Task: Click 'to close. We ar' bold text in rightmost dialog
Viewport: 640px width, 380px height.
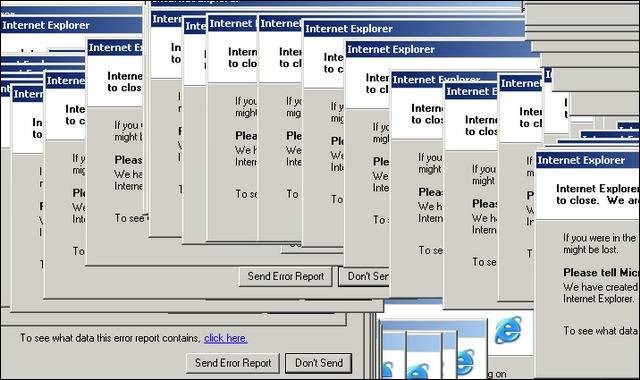Action: tap(597, 200)
